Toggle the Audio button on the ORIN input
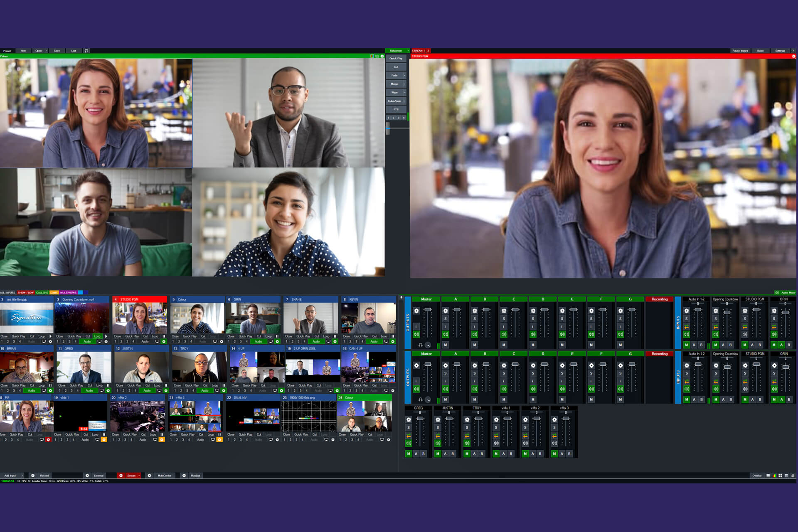This screenshot has width=798, height=532. [259, 342]
